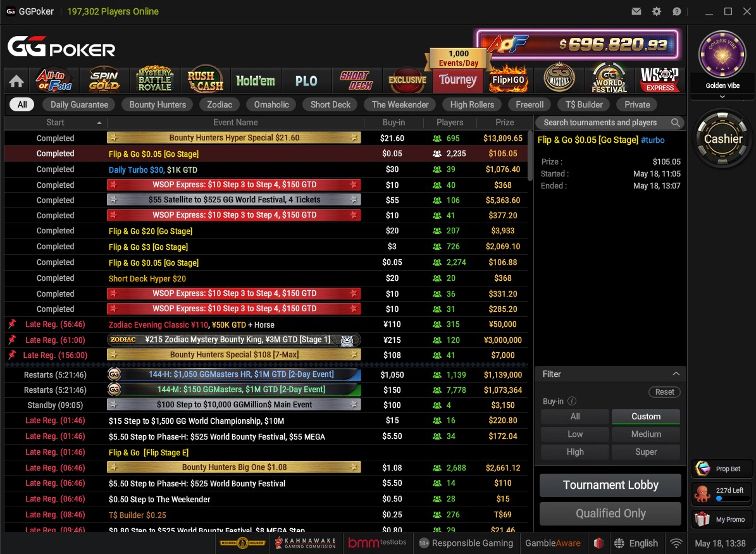Switch to the PLO tab

306,80
